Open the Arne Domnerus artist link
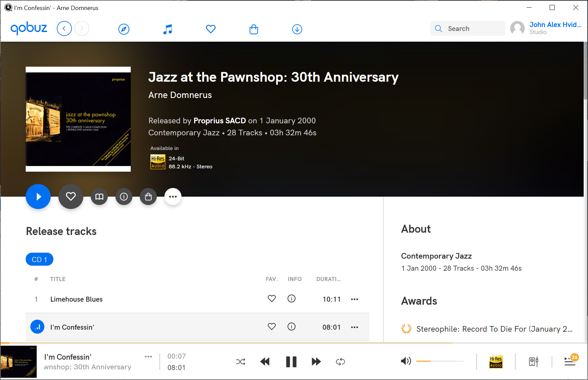Viewport: 588px width, 380px height. click(180, 95)
